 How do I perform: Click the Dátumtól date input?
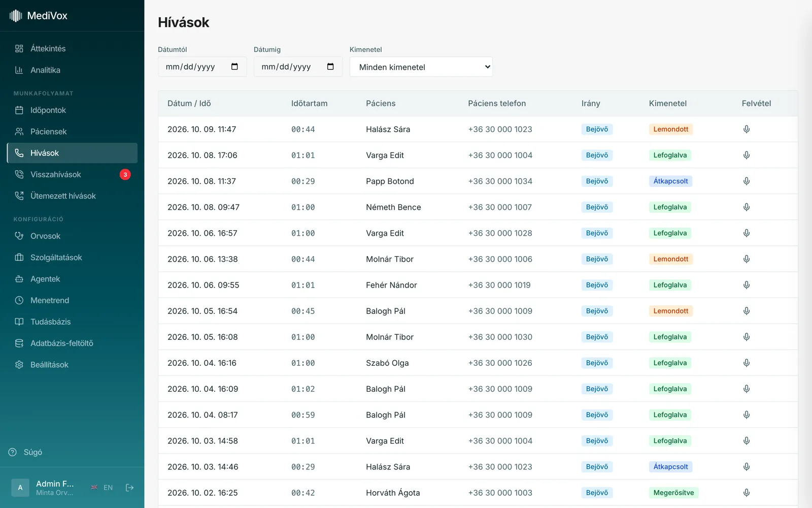click(x=202, y=67)
